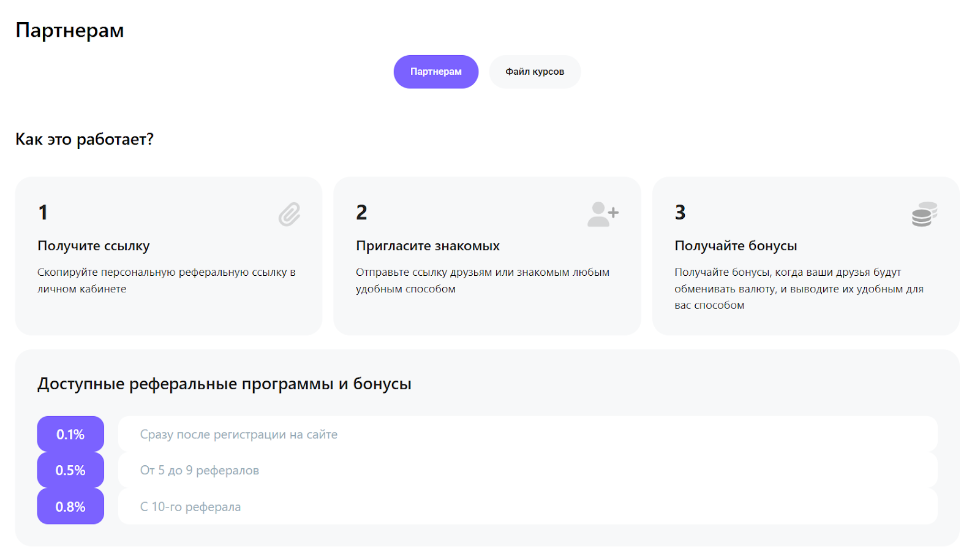
Task: Click the Доступные реферальные программы и бонусы heading
Action: click(x=224, y=384)
